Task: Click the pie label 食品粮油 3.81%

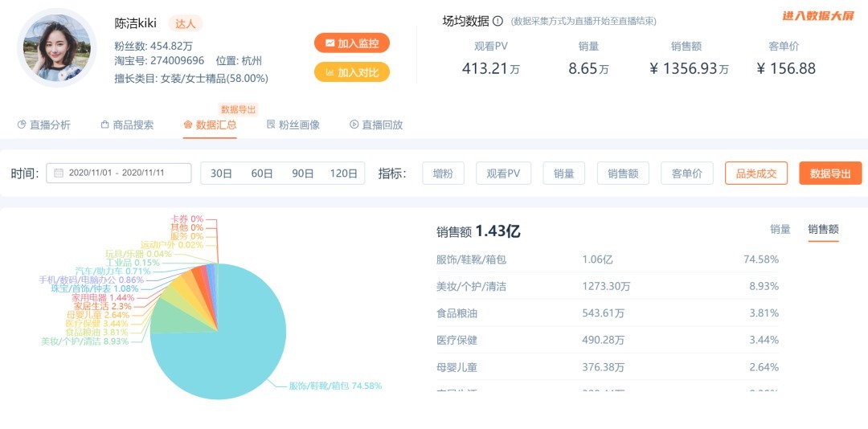Action: tap(96, 332)
